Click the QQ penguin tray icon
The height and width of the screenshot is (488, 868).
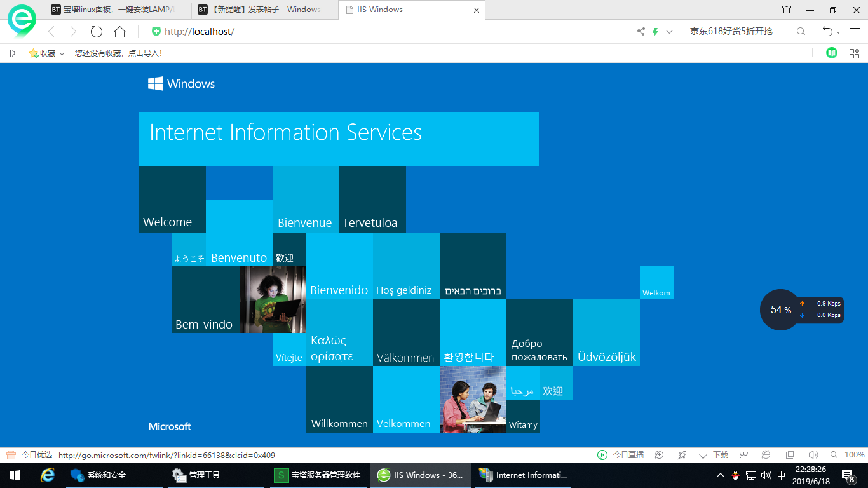coord(736,475)
